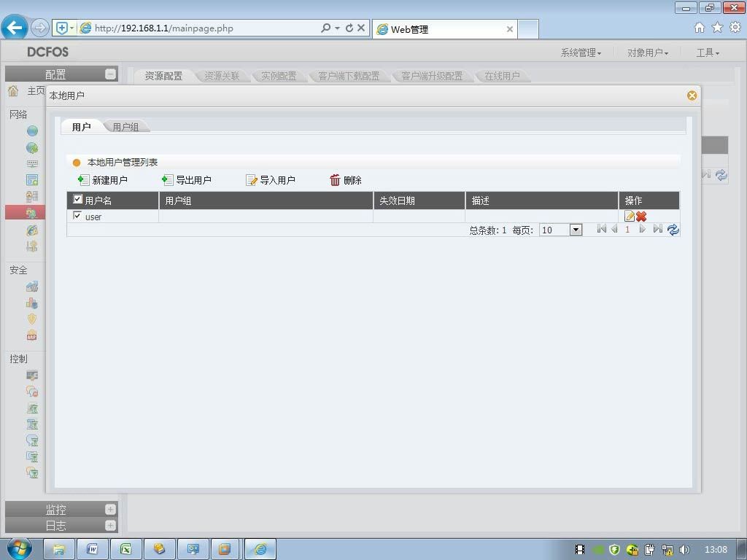The height and width of the screenshot is (560, 747).
Task: Click the 新建用户 add icon
Action: coord(83,180)
